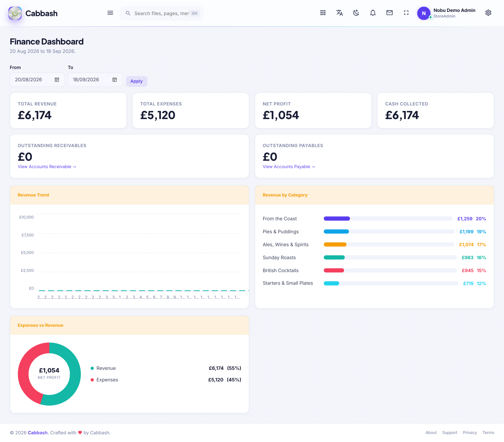Click the Revenue legend teal dot
Image resolution: width=504 pixels, height=442 pixels.
[x=92, y=368]
